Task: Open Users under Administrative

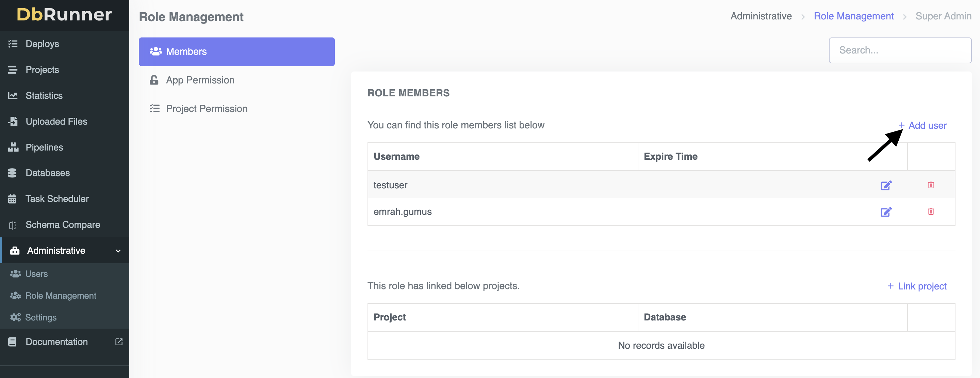Action: pos(36,274)
